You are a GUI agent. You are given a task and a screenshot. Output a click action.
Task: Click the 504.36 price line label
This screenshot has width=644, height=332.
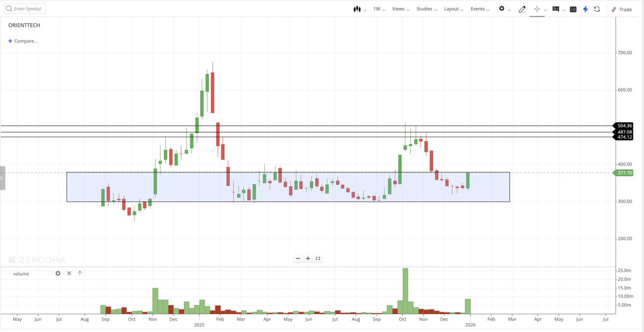click(x=624, y=126)
